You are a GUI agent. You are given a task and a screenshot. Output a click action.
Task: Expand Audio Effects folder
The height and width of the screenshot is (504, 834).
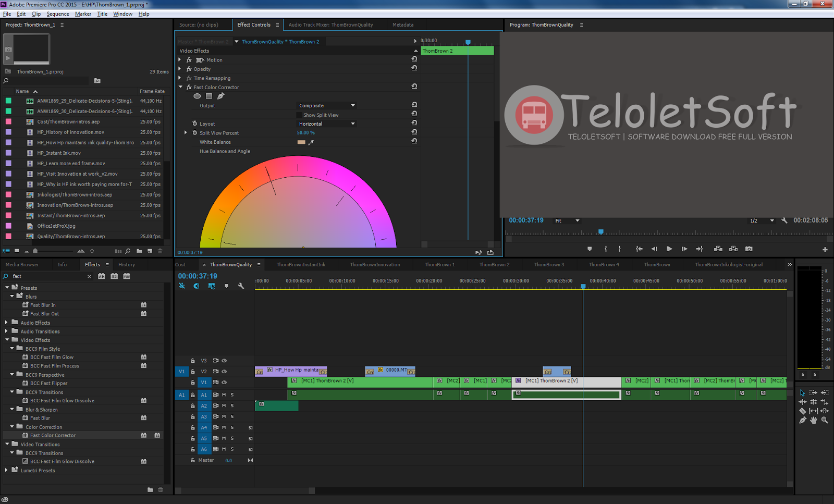coord(6,323)
